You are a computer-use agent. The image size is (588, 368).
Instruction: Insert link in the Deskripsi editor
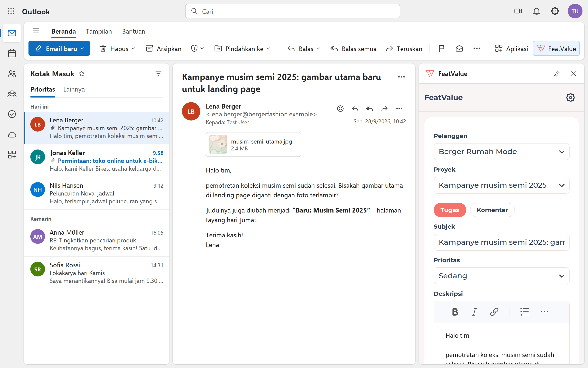494,312
